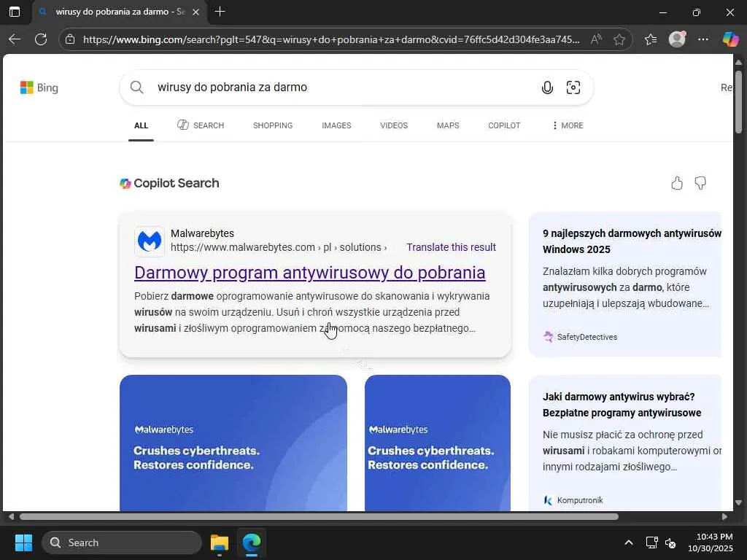The width and height of the screenshot is (747, 560).
Task: Open network status tray icon
Action: 651,542
